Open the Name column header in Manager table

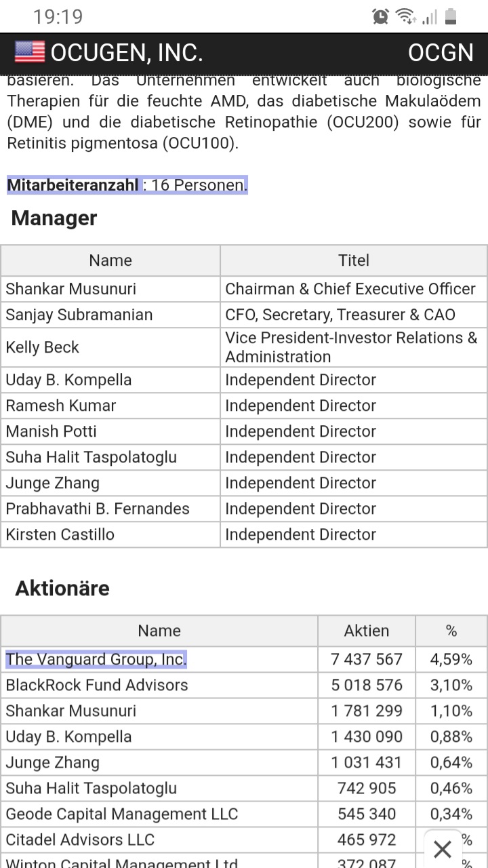110,260
